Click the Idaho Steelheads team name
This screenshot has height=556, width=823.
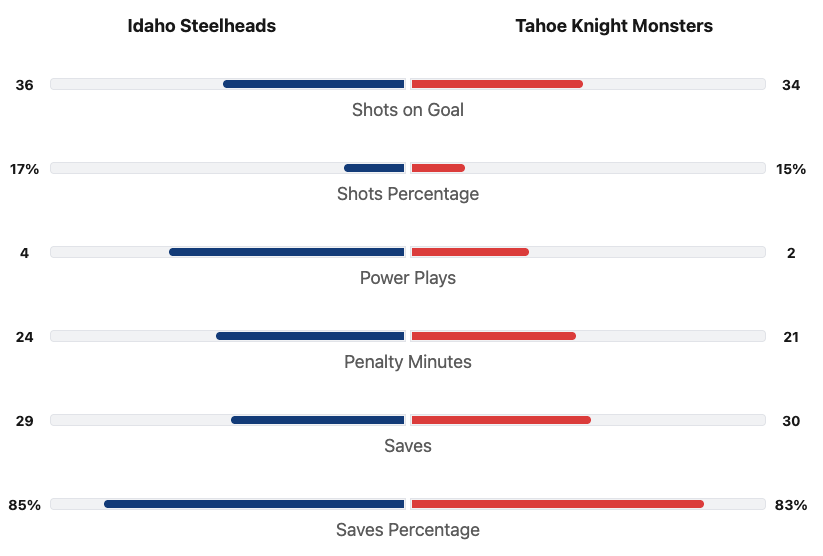pyautogui.click(x=201, y=26)
